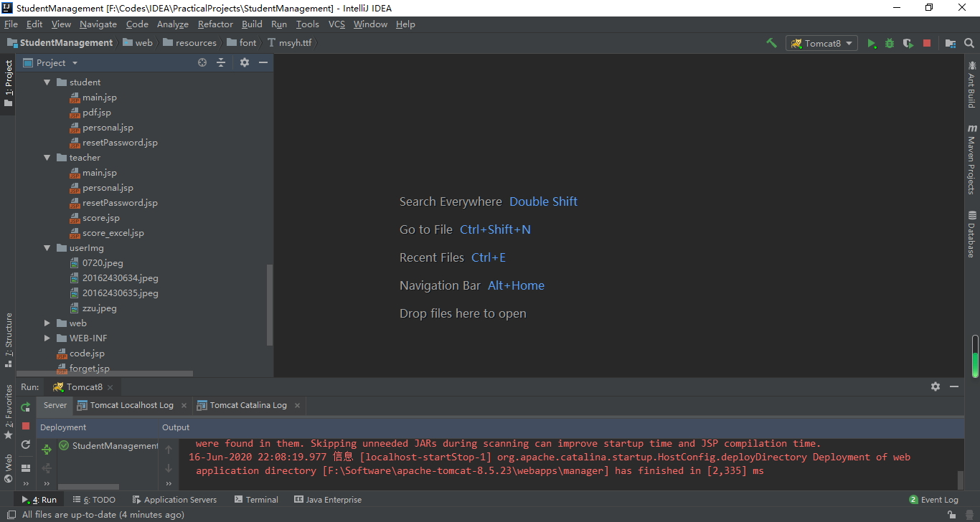Click Project tree horizontal scrollbar
This screenshot has height=522, width=980.
[x=105, y=374]
